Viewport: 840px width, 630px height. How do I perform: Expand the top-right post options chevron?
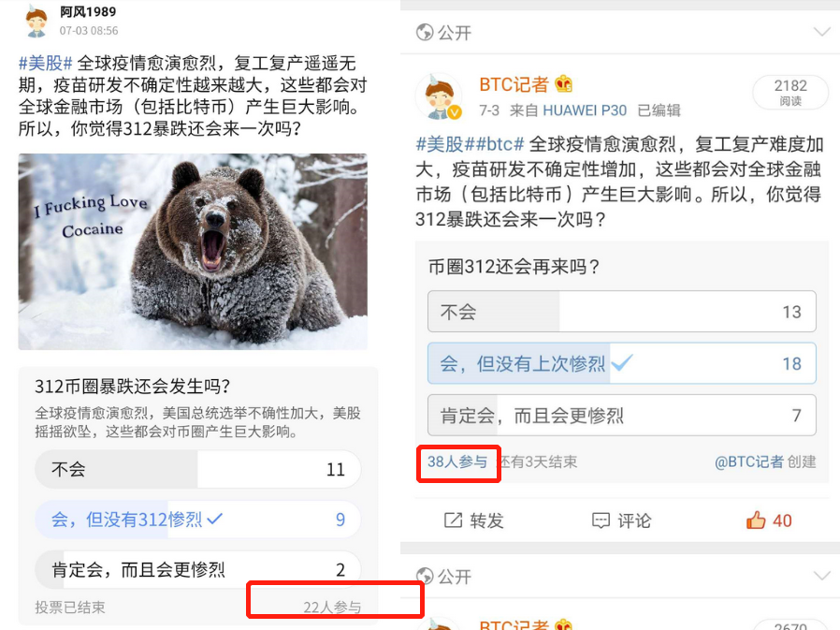point(821,32)
